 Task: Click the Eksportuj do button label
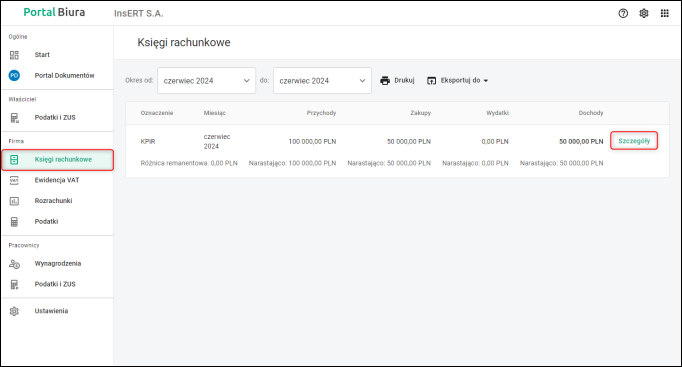click(x=460, y=80)
